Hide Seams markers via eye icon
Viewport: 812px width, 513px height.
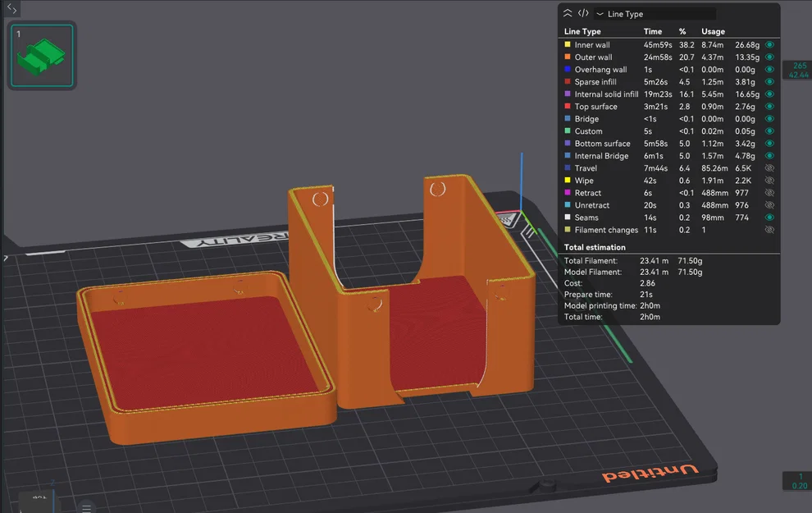click(x=769, y=218)
